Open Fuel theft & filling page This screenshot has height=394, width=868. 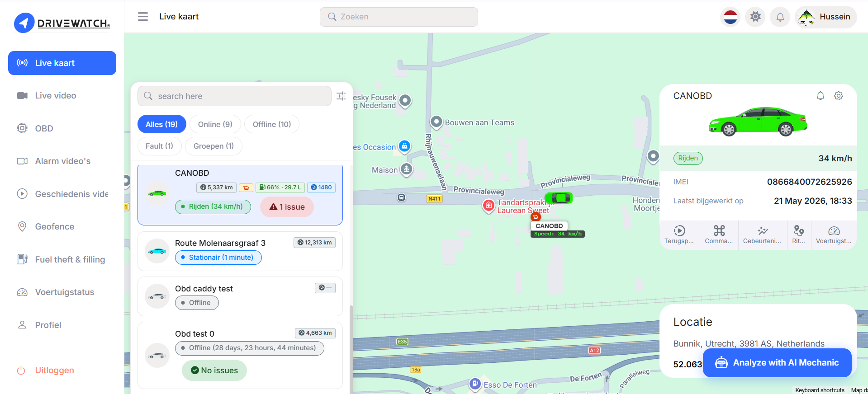coord(62,259)
